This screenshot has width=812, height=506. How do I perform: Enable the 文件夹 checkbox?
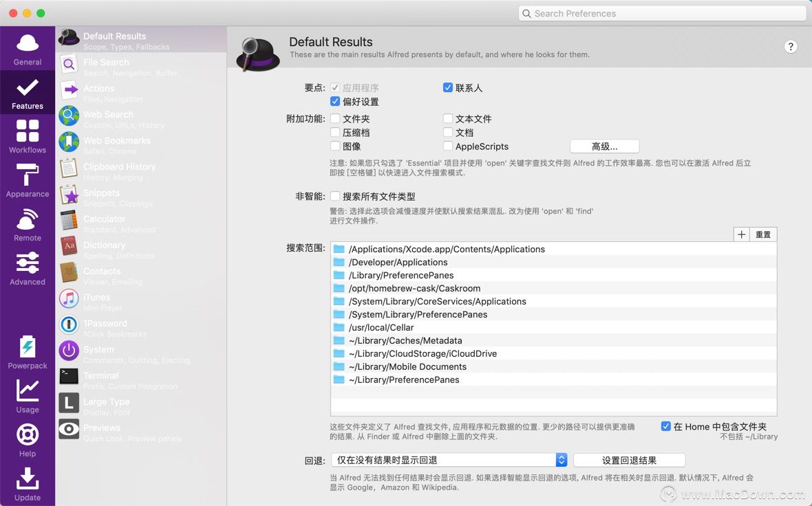[x=335, y=118]
